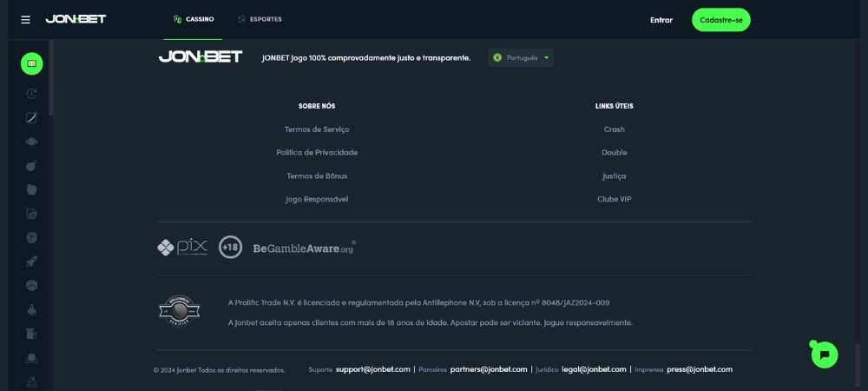Go to the Clube VIP link
The image size is (868, 391).
[x=614, y=199]
